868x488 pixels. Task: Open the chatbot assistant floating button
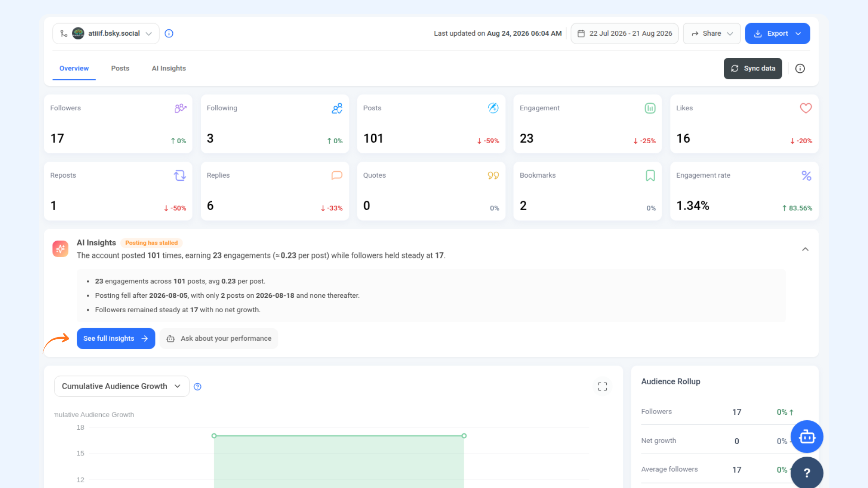[807, 436]
